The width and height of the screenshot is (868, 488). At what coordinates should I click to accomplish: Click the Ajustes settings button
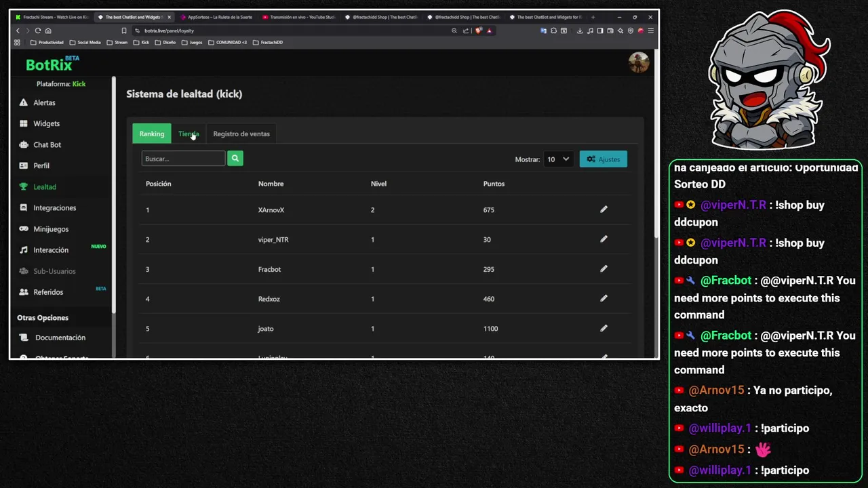tap(604, 159)
